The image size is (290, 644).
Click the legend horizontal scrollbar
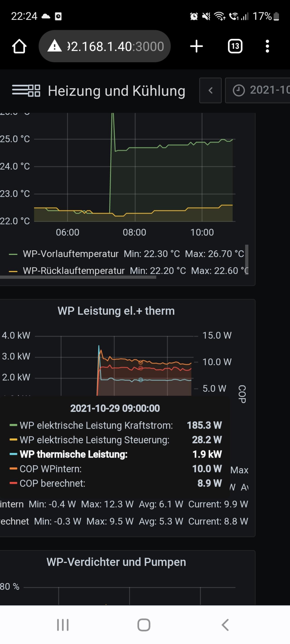click(77, 277)
